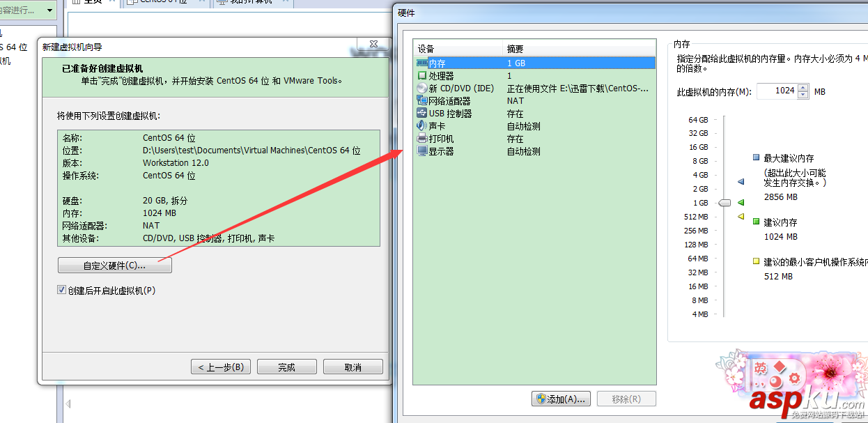Click the Finish (完成) button

point(287,367)
